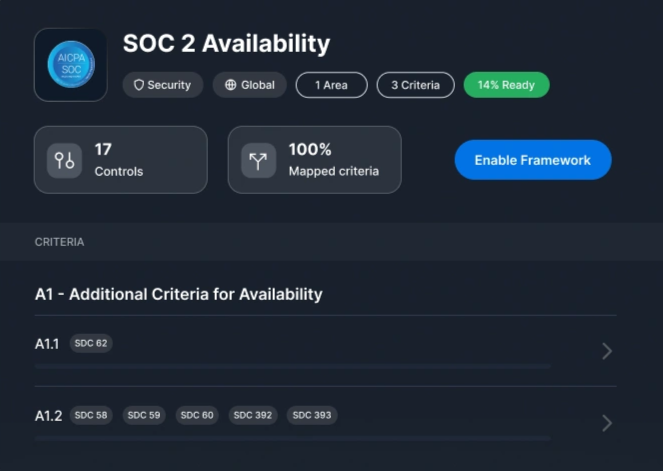Click the A1.1 progress bar
The height and width of the screenshot is (471, 663).
click(293, 366)
